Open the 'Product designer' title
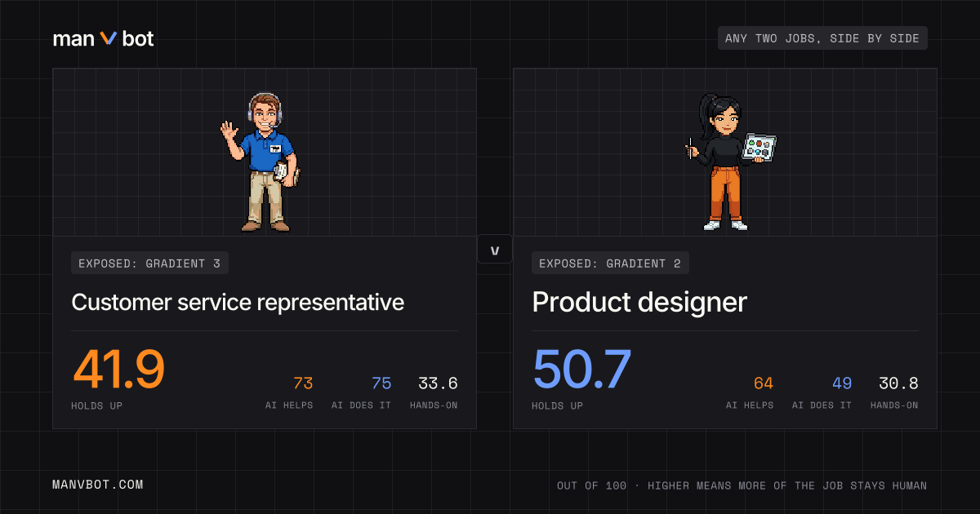This screenshot has height=514, width=980. tap(639, 302)
